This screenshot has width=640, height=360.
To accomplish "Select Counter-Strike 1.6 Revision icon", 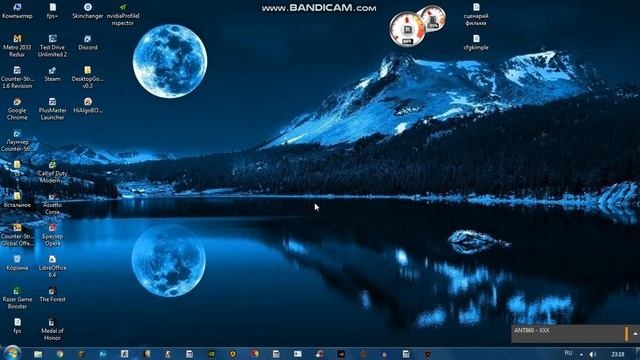I will click(x=17, y=78).
